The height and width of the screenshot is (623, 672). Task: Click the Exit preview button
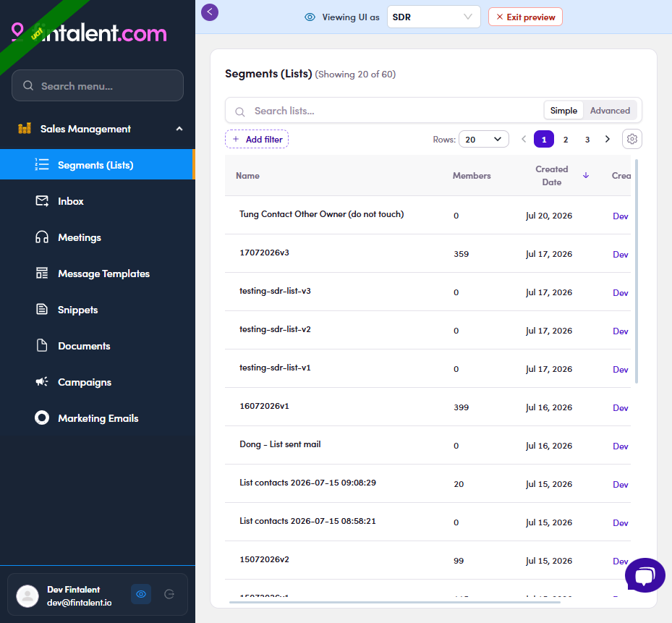point(525,17)
